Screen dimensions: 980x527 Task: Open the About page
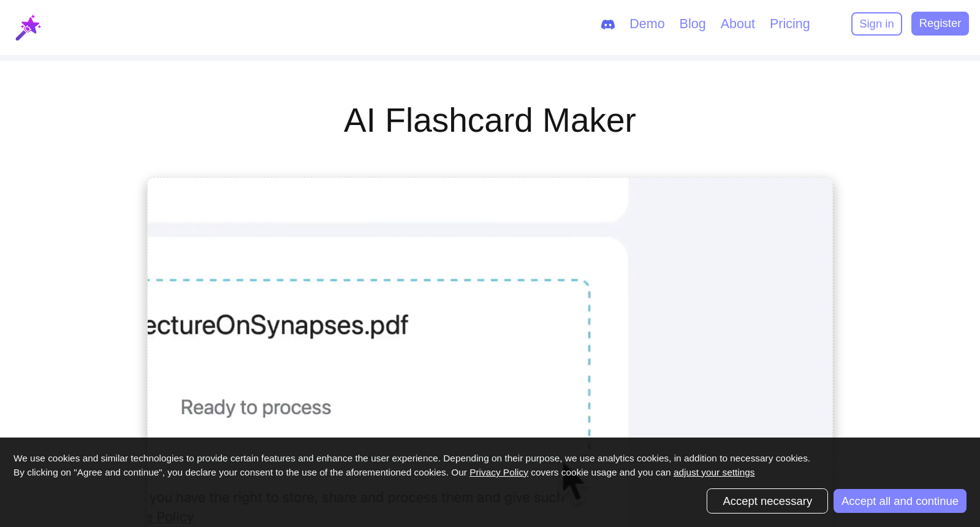(x=737, y=24)
